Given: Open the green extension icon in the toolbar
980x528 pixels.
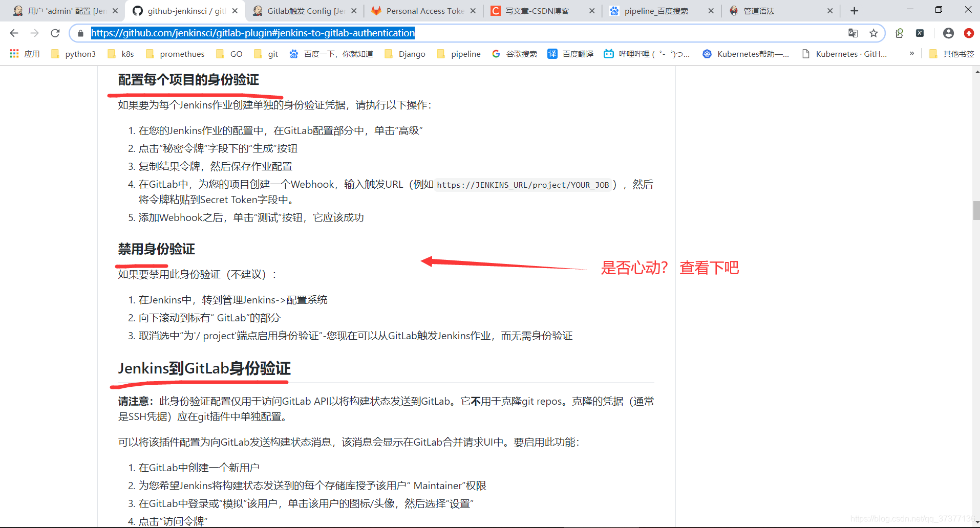Looking at the screenshot, I should [x=900, y=33].
